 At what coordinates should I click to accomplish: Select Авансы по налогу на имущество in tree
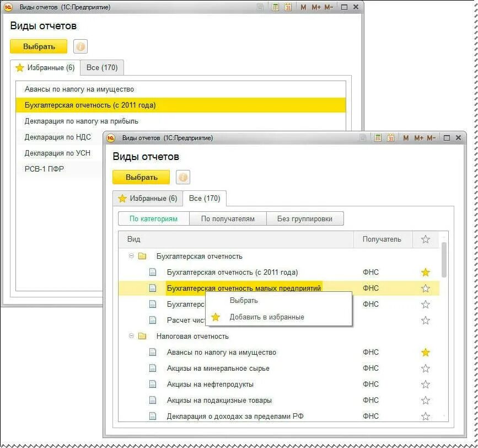(278, 352)
